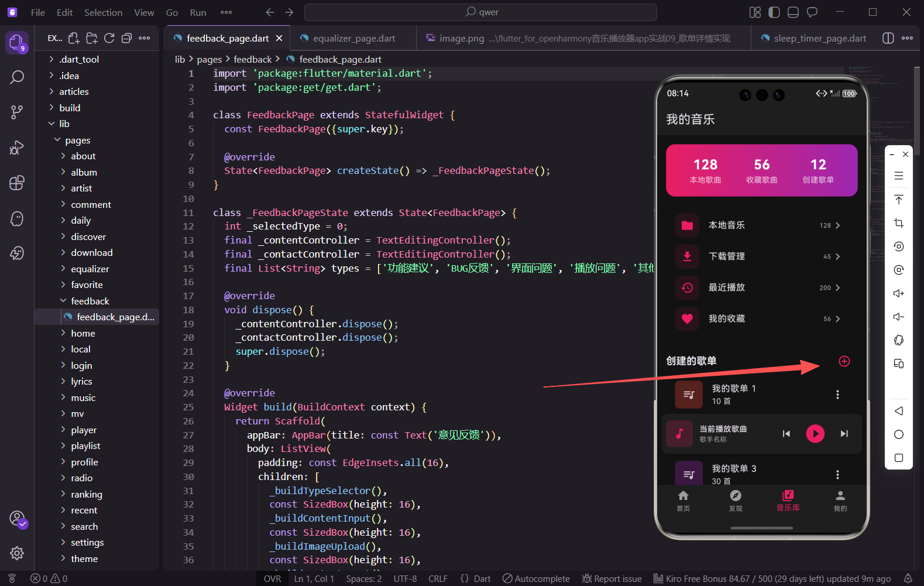This screenshot has width=924, height=586.
Task: Switch to 首页 bottom navigation tab
Action: (x=683, y=501)
